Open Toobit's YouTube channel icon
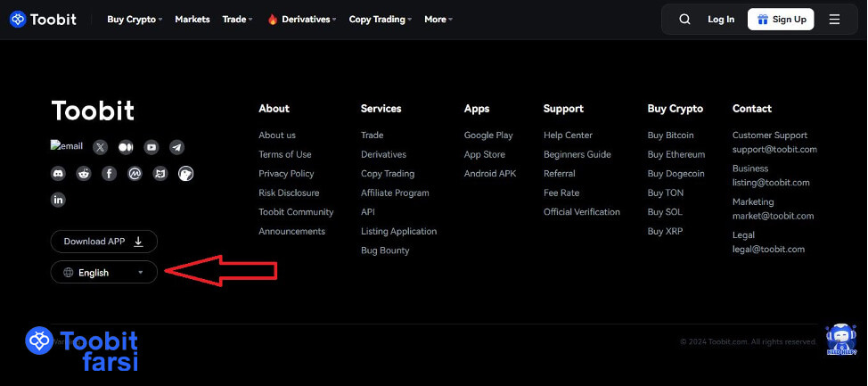 tap(151, 147)
